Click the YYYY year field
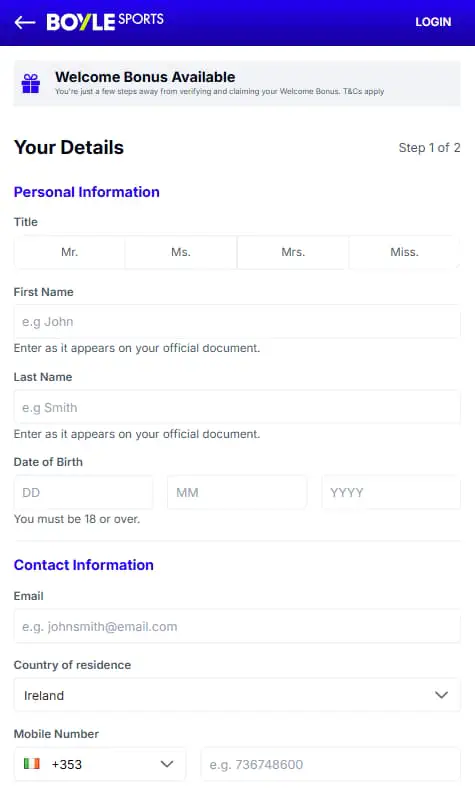 tap(391, 492)
